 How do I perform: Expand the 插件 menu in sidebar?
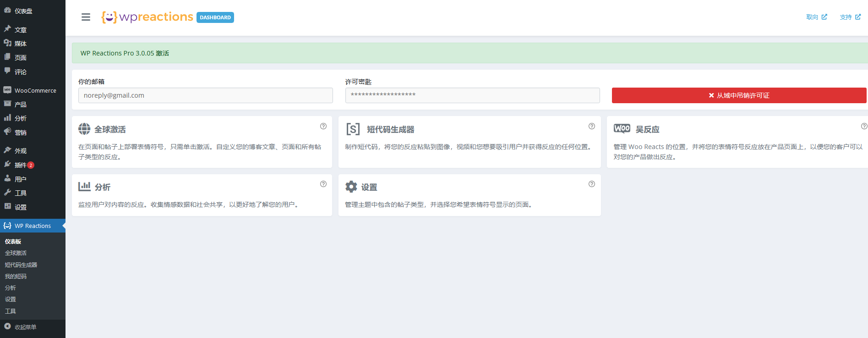point(21,165)
